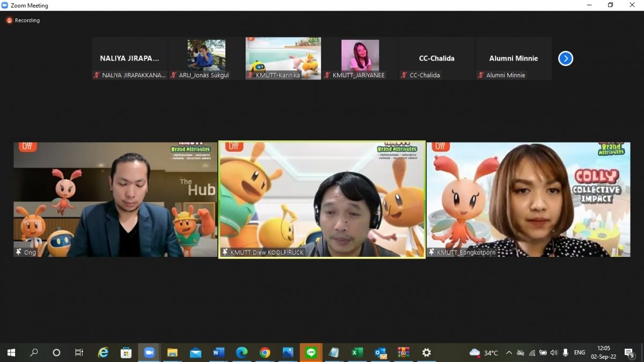Click muted mic icon of Alumni Minnie
644x362 pixels.
[x=481, y=76]
